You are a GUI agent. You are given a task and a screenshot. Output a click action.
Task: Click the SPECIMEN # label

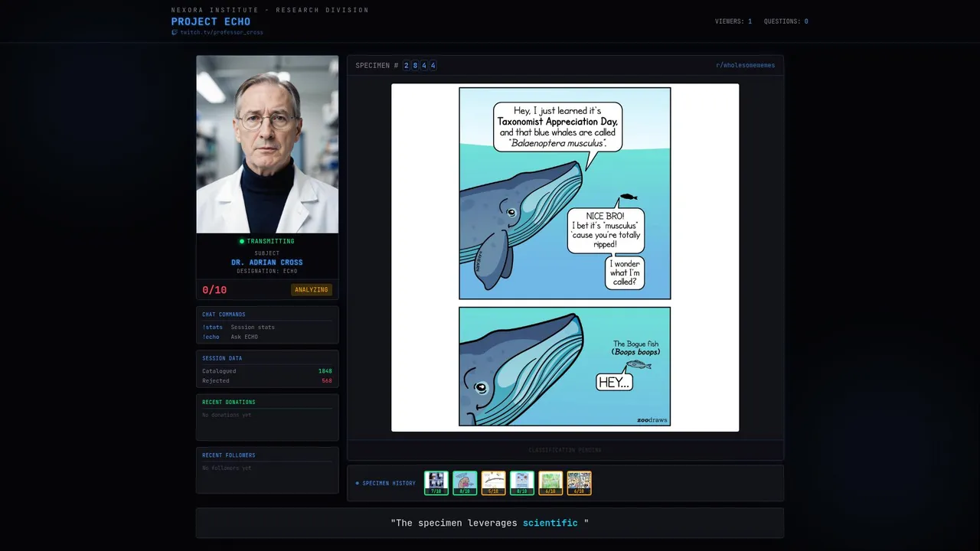point(377,66)
